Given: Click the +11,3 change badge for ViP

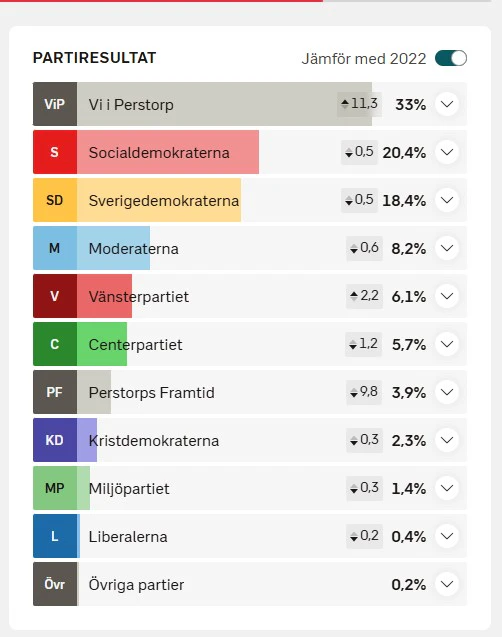Looking at the screenshot, I should (x=359, y=104).
